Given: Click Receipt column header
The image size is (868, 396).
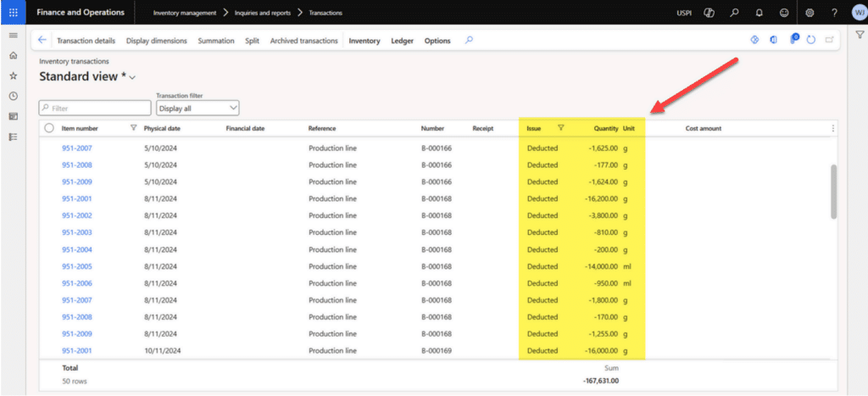Looking at the screenshot, I should [482, 128].
